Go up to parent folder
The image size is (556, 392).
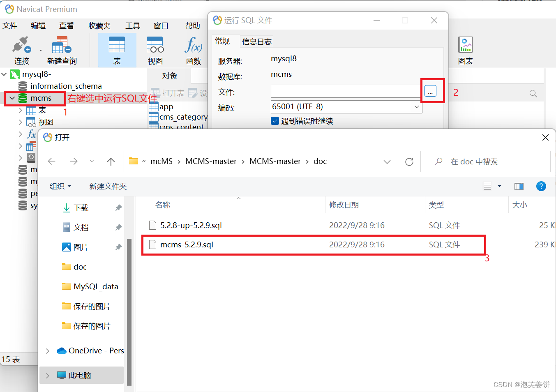pyautogui.click(x=111, y=161)
